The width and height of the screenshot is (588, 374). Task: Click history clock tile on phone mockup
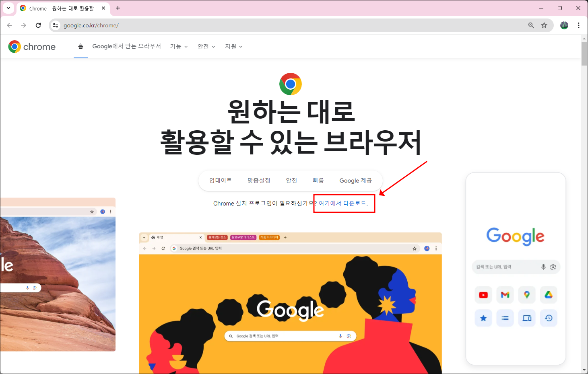click(x=549, y=318)
